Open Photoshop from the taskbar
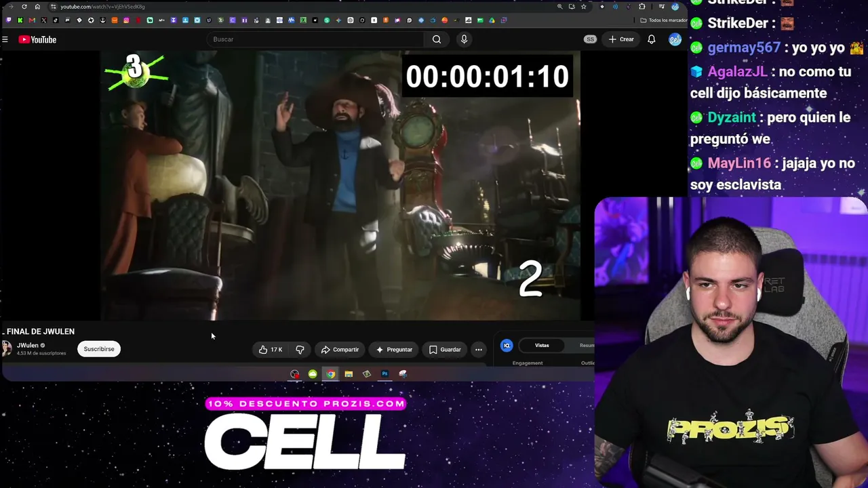Image resolution: width=868 pixels, height=488 pixels. pyautogui.click(x=384, y=374)
